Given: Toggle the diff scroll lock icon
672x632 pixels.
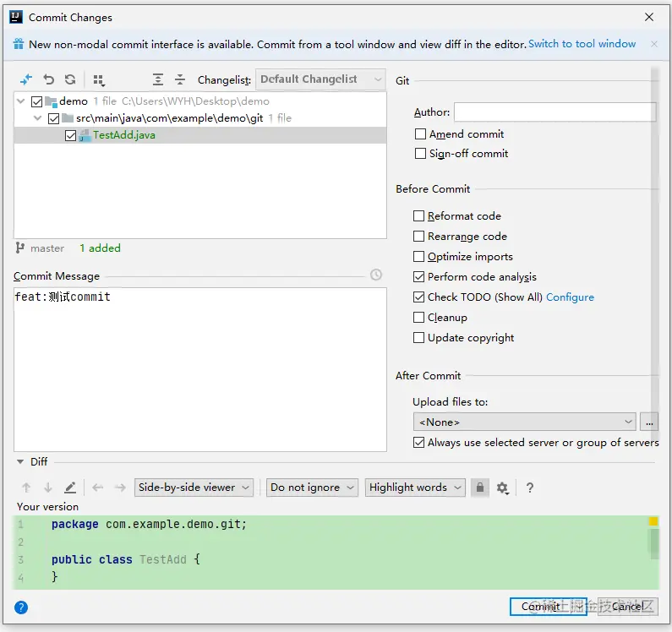Looking at the screenshot, I should pyautogui.click(x=480, y=488).
